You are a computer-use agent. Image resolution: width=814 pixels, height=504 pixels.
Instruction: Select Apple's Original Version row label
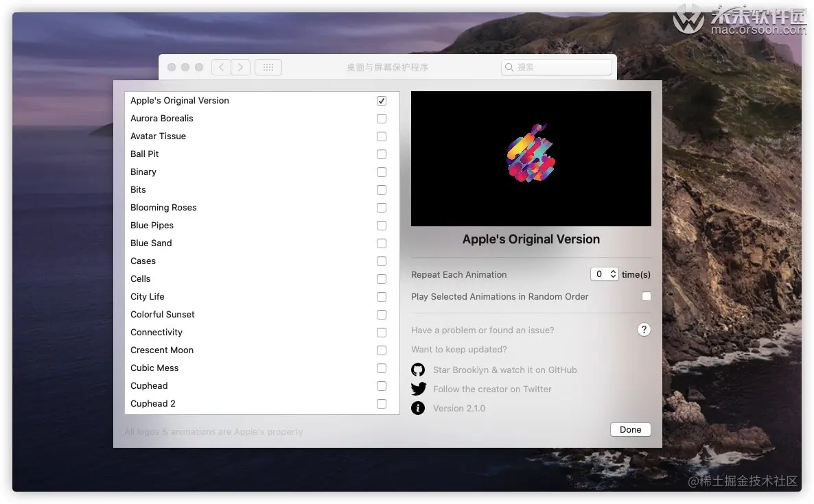coord(180,101)
